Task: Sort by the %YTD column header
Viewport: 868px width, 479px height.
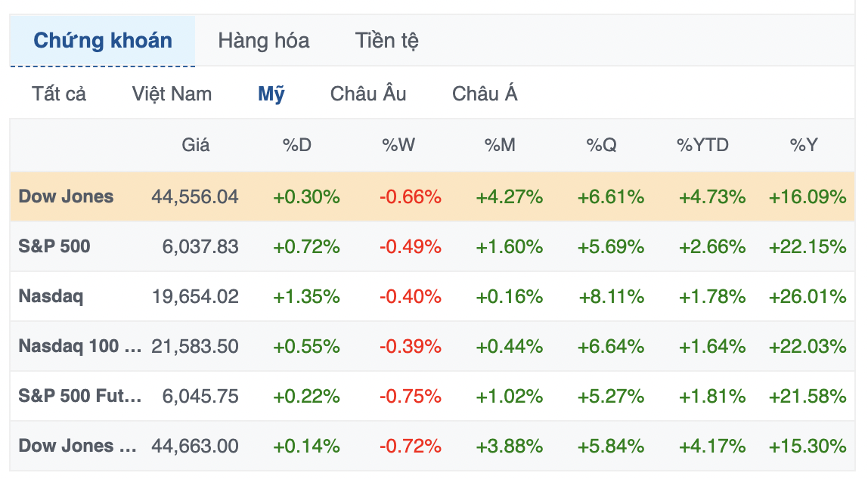Action: pyautogui.click(x=702, y=145)
